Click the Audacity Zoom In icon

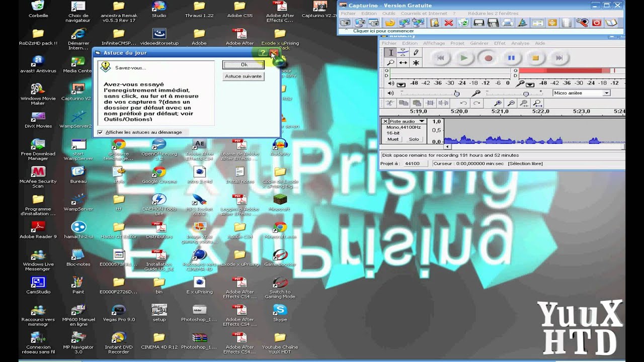(498, 103)
